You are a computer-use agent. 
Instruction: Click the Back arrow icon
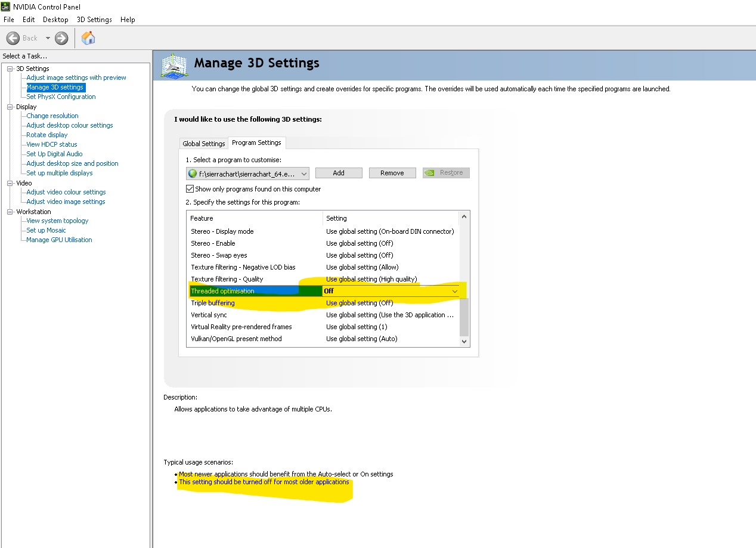[13, 38]
